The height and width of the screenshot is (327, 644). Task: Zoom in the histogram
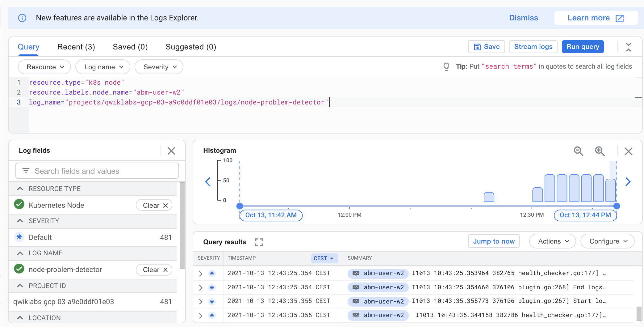(600, 151)
